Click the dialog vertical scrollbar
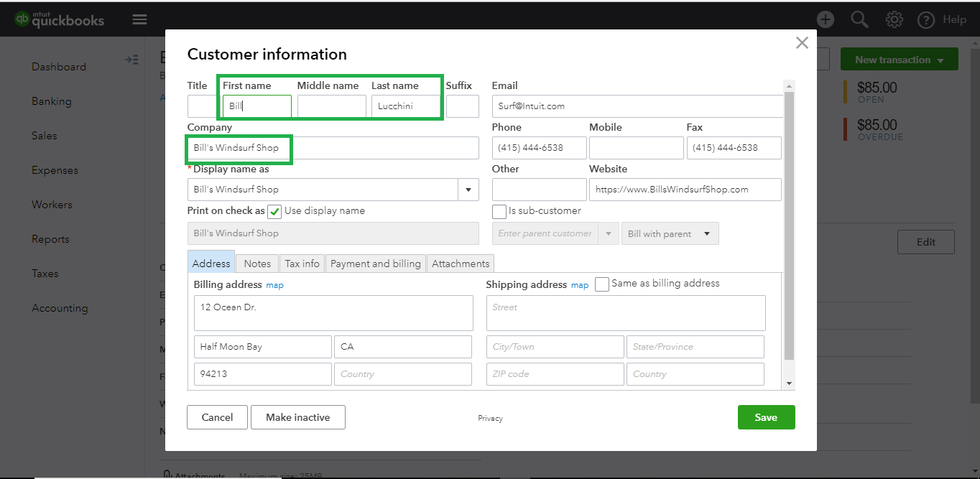This screenshot has width=980, height=479. 790,225
